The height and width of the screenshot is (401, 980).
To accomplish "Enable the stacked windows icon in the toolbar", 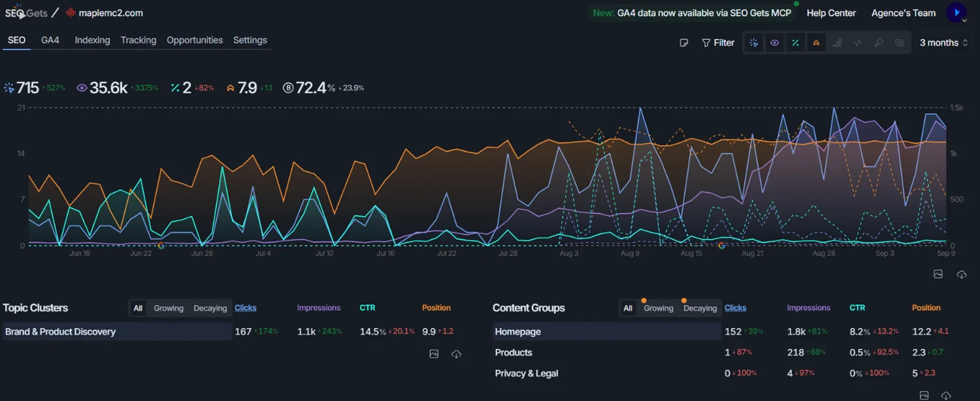I will pyautogui.click(x=900, y=42).
